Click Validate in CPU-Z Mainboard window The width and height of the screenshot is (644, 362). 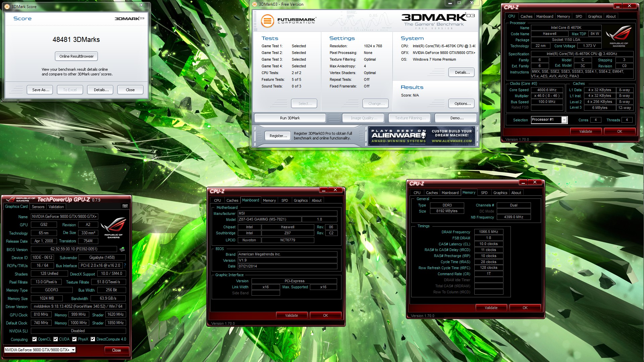tap(291, 315)
